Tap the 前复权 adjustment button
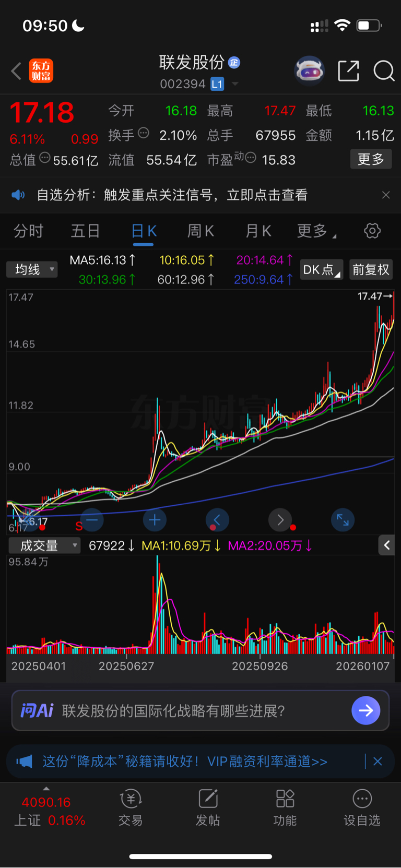 click(x=371, y=269)
